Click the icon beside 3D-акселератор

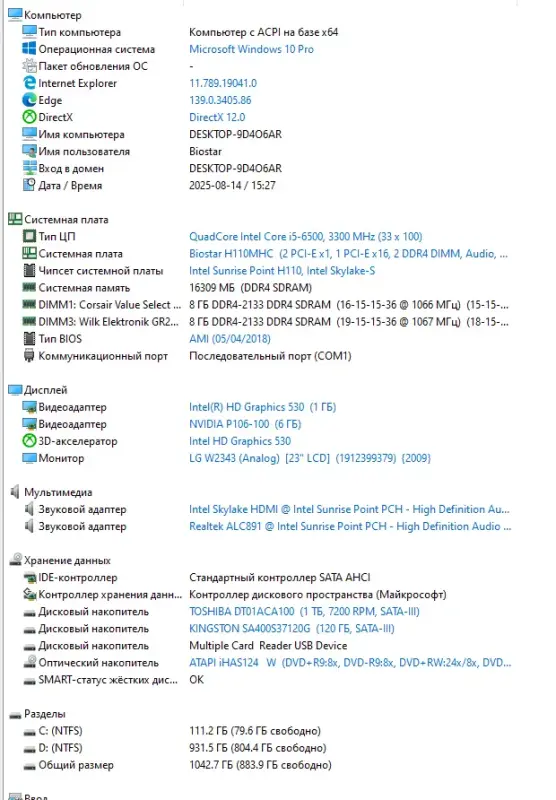(x=29, y=441)
